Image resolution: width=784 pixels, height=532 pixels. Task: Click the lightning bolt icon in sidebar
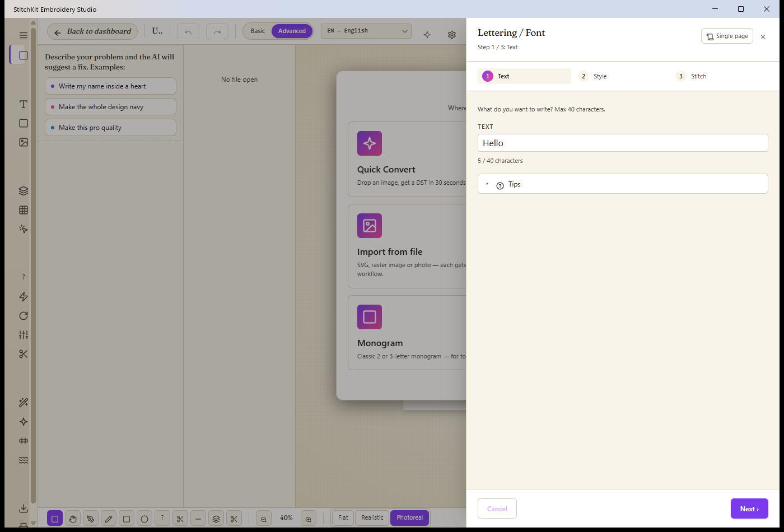(x=24, y=297)
